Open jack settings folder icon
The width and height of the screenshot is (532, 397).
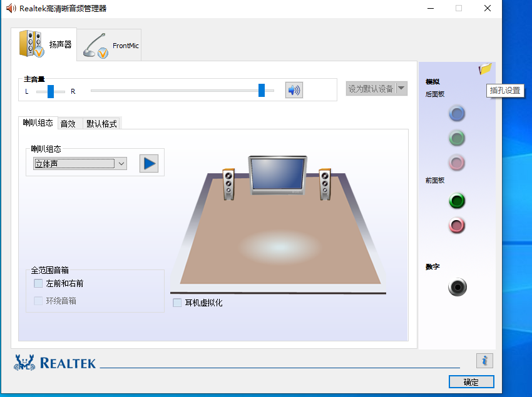point(485,69)
